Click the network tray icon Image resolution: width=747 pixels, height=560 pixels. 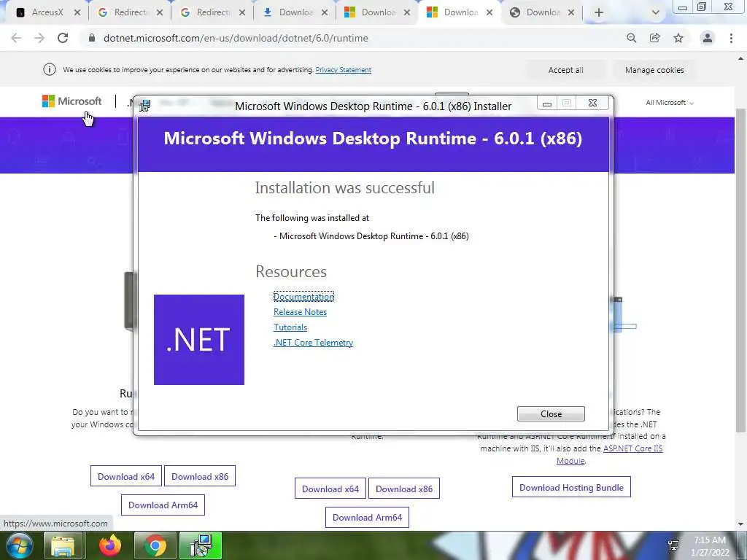673,545
